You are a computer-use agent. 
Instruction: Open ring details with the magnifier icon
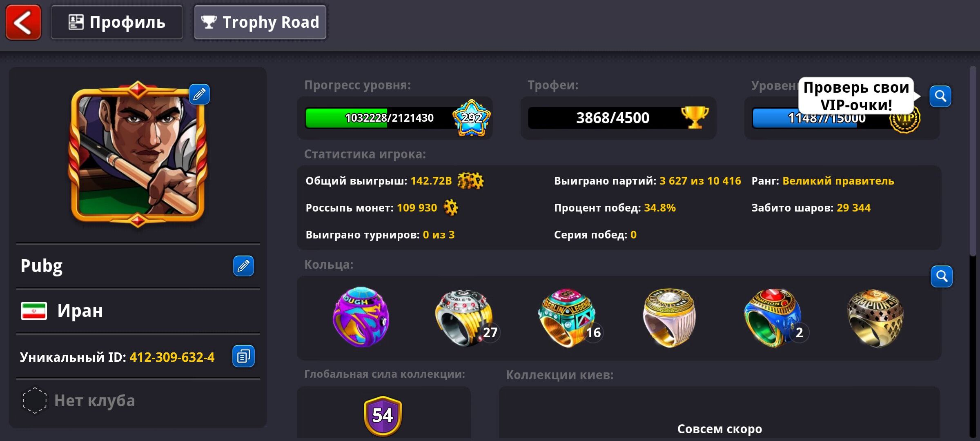(x=942, y=276)
